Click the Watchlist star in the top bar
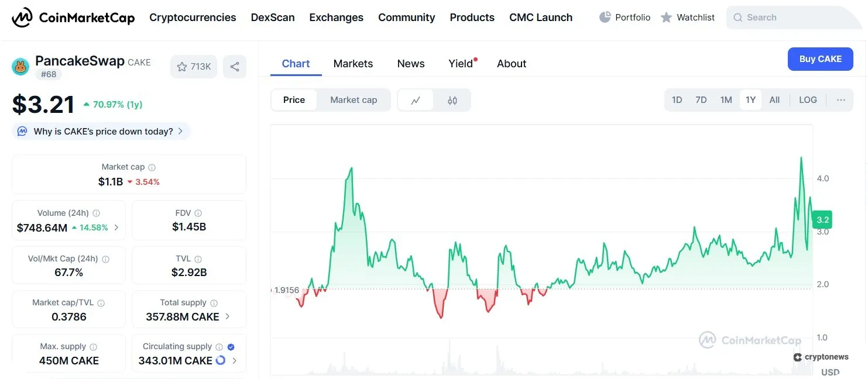 [688, 17]
